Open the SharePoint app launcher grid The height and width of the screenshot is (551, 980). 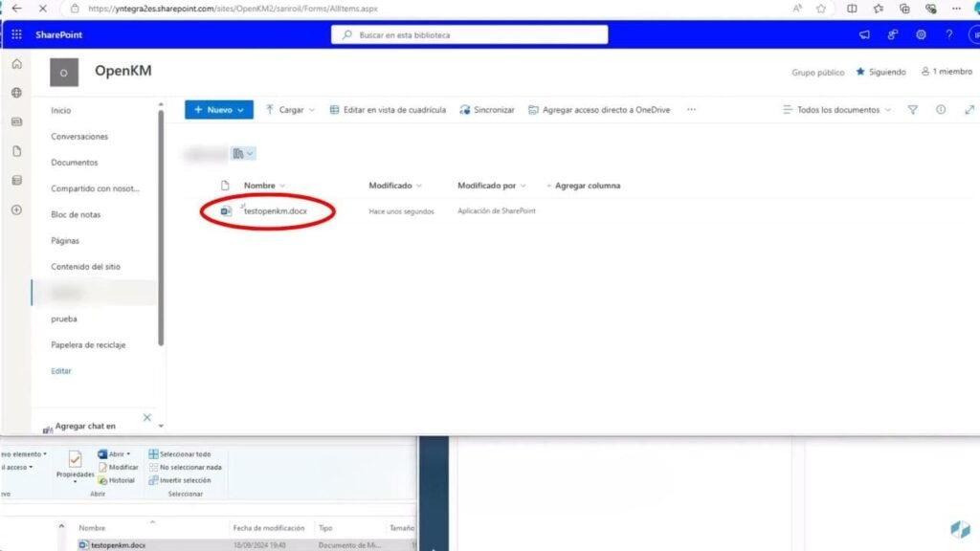17,35
